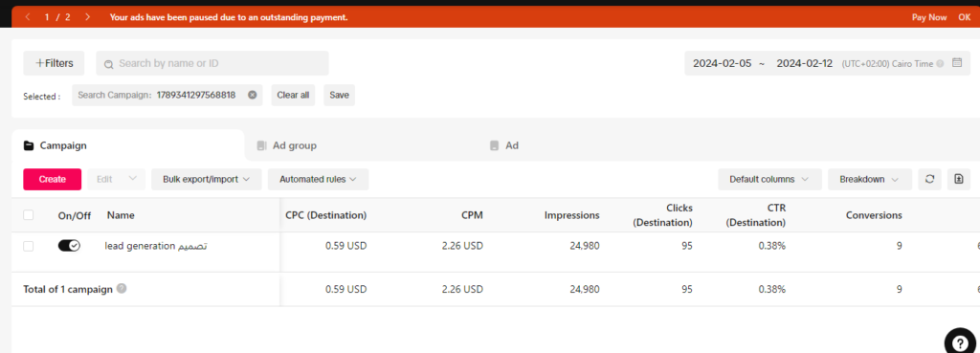Remove the Search Campaign filter chip

pos(253,95)
